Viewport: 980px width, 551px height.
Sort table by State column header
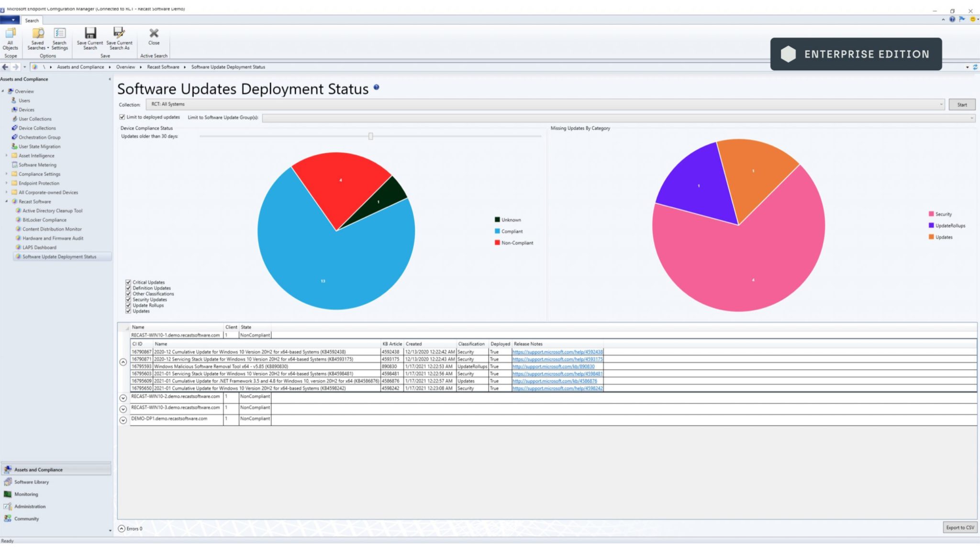click(x=246, y=327)
